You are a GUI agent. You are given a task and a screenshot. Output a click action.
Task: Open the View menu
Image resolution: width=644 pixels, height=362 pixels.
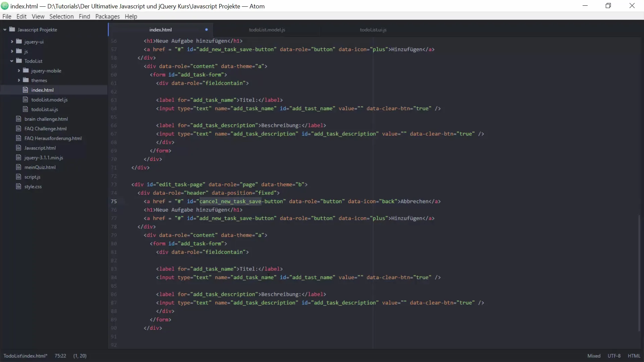coord(38,16)
